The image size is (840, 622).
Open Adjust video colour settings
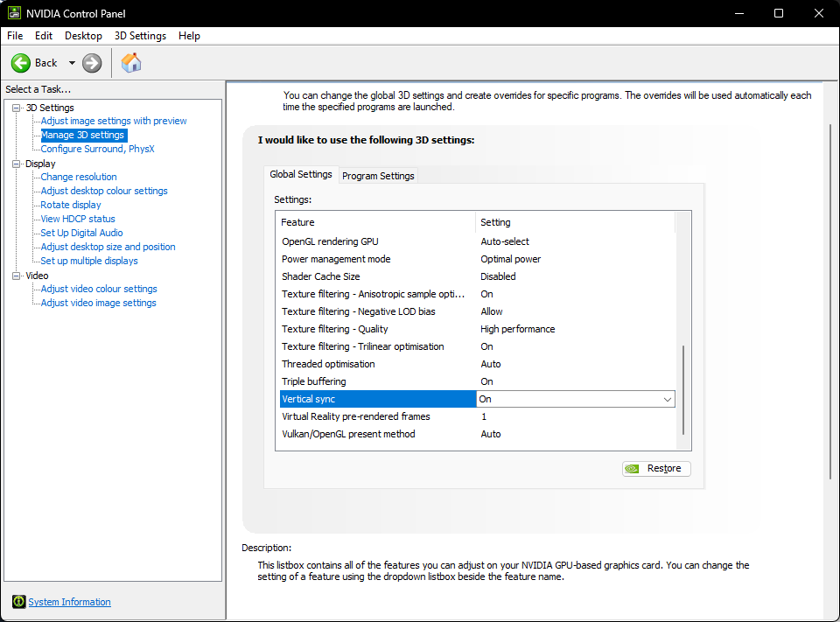(x=99, y=289)
